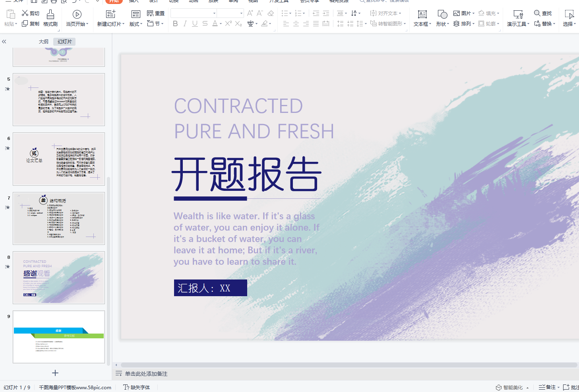Switch to the Slides (幻灯片) tab
This screenshot has width=579, height=392.
[x=64, y=41]
